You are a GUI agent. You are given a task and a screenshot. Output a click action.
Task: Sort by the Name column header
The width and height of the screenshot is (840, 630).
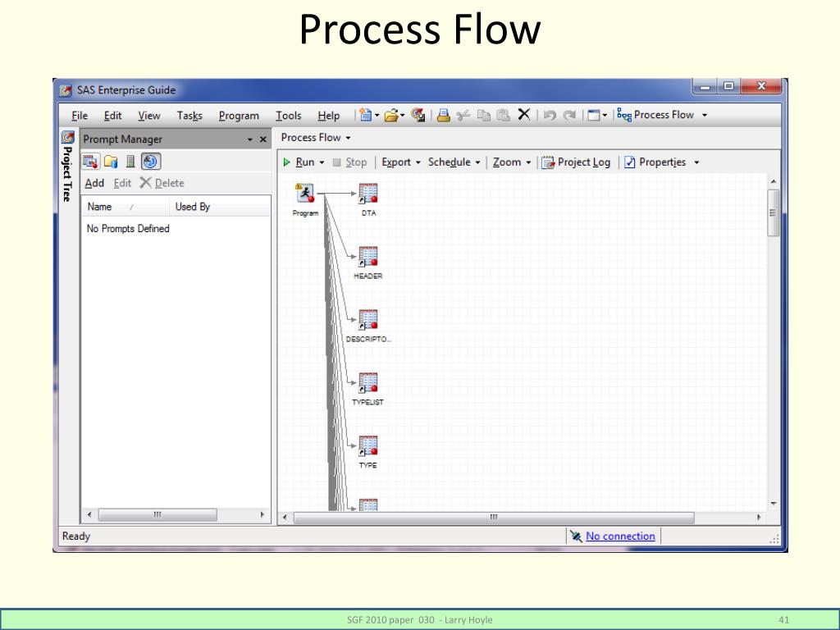125,207
